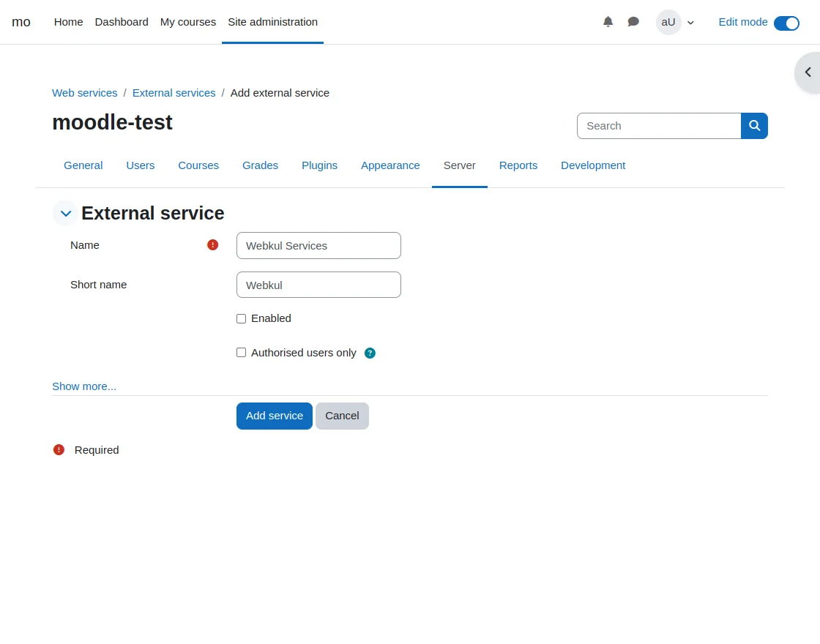Enable the Enabled checkbox
Viewport: 820px width, 644px height.
[x=241, y=318]
